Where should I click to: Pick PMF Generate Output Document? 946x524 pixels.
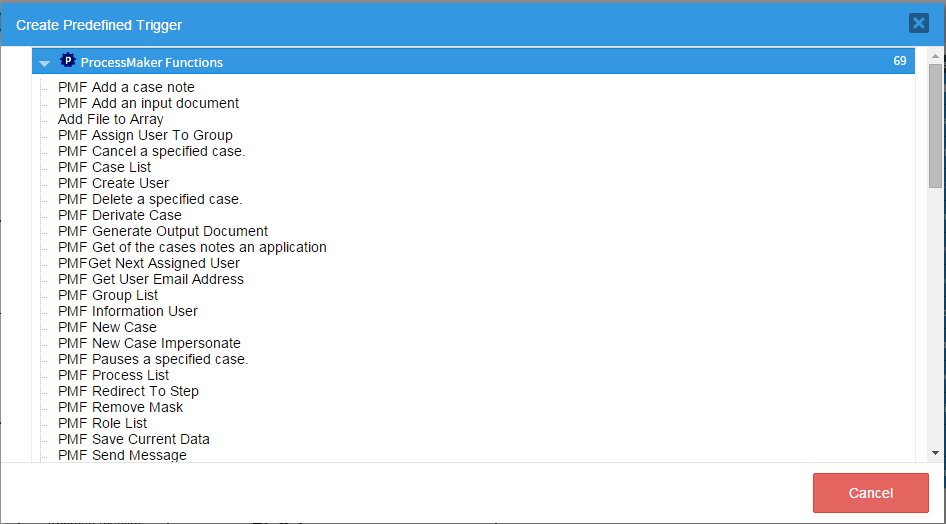point(163,231)
